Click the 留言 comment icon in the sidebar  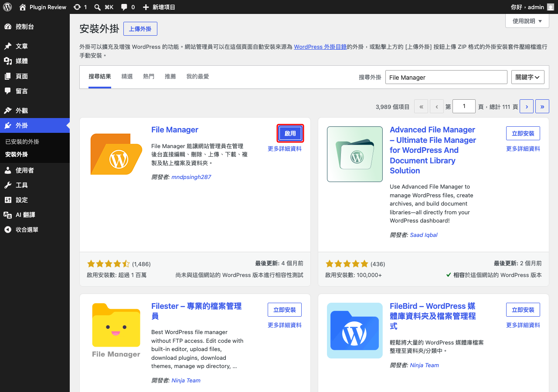pos(8,91)
